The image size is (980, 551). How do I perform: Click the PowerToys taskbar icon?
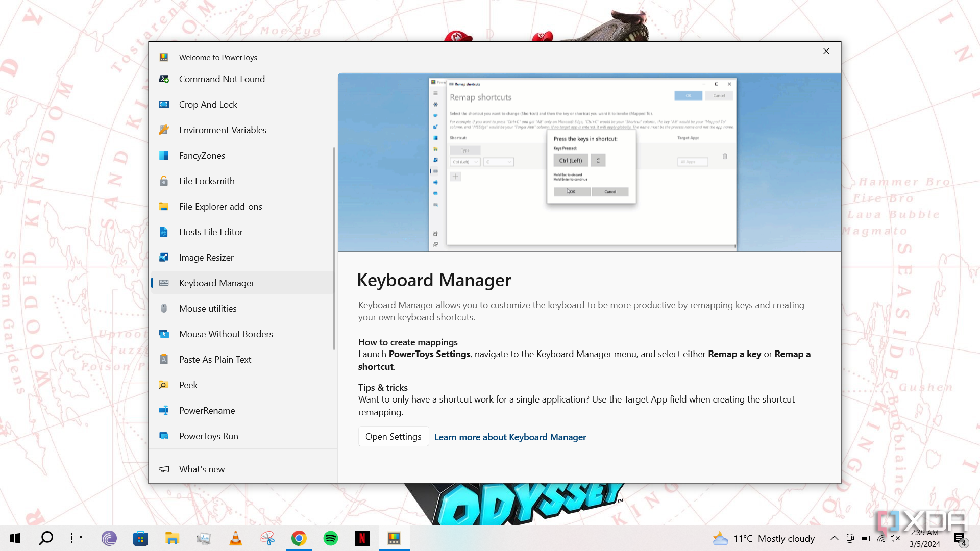coord(394,538)
